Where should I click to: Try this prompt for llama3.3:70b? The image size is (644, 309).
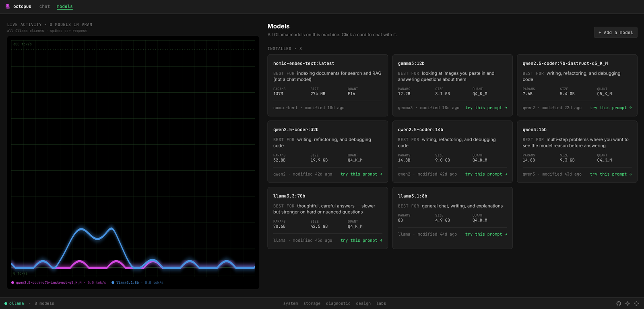tap(361, 241)
